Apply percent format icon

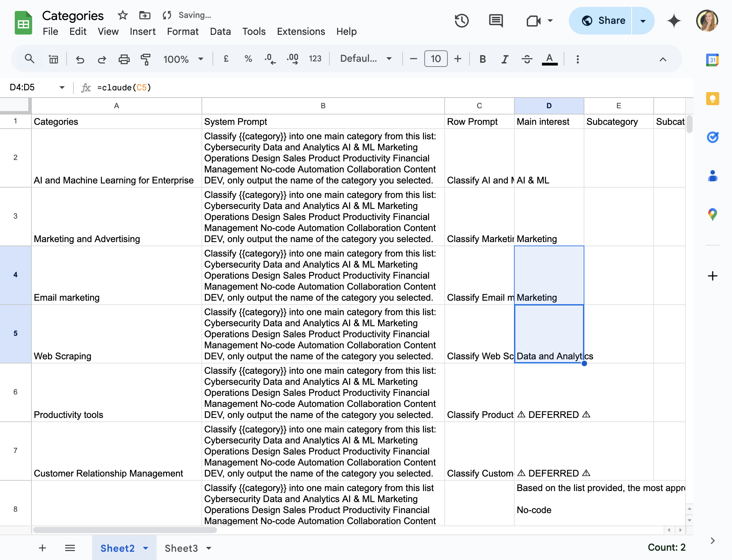(x=248, y=59)
